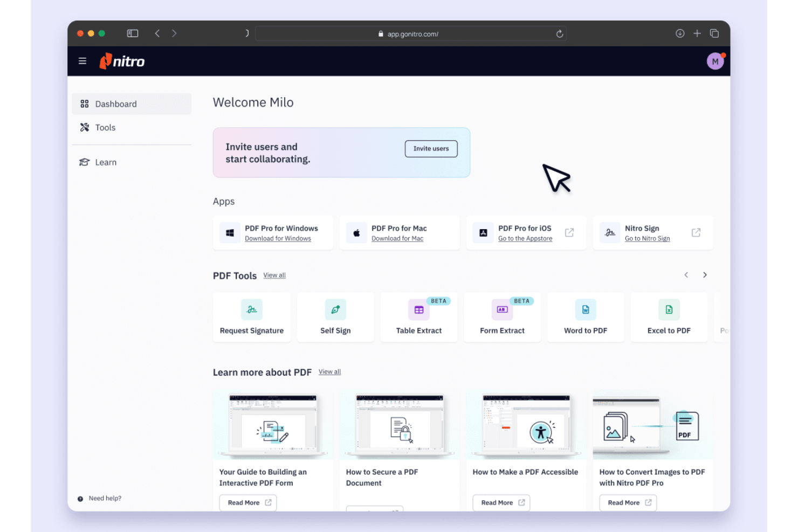Open a new Safari tab
Image resolution: width=798 pixels, height=532 pixels.
697,33
